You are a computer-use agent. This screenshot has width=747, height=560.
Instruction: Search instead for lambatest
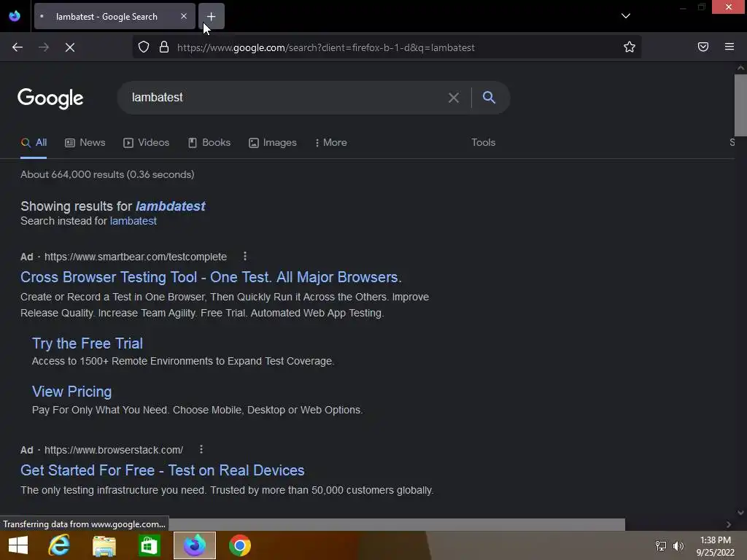click(133, 221)
